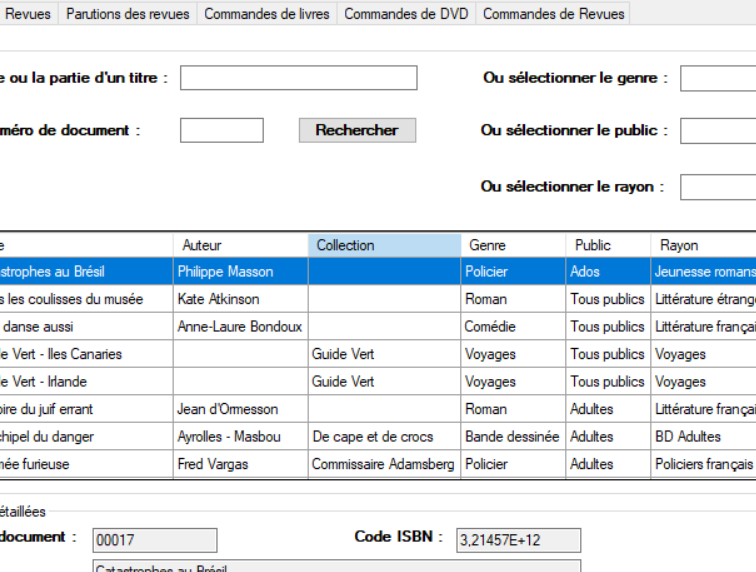Select the Commandes de DVD tab
Viewport: 756px width, 572px height.
pyautogui.click(x=406, y=14)
